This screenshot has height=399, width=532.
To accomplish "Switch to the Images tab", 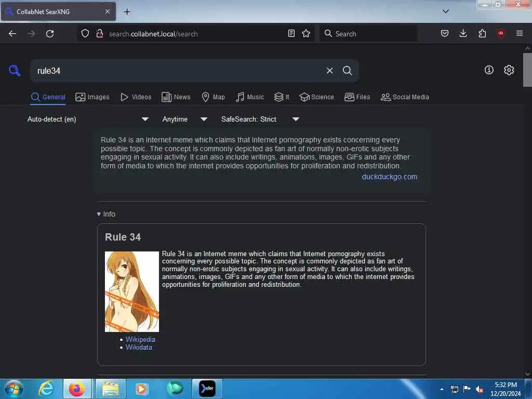I will [x=92, y=97].
